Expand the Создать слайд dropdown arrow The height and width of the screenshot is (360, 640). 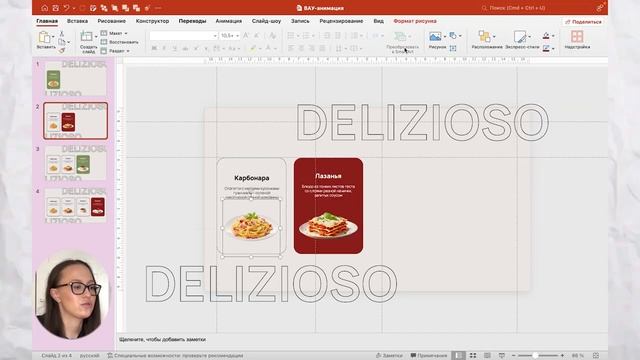point(96,37)
